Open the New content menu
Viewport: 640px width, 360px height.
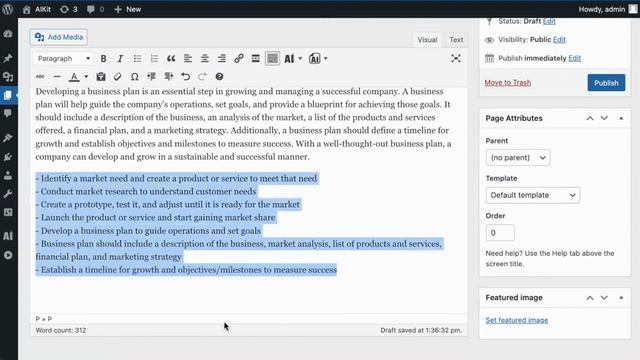point(128,9)
